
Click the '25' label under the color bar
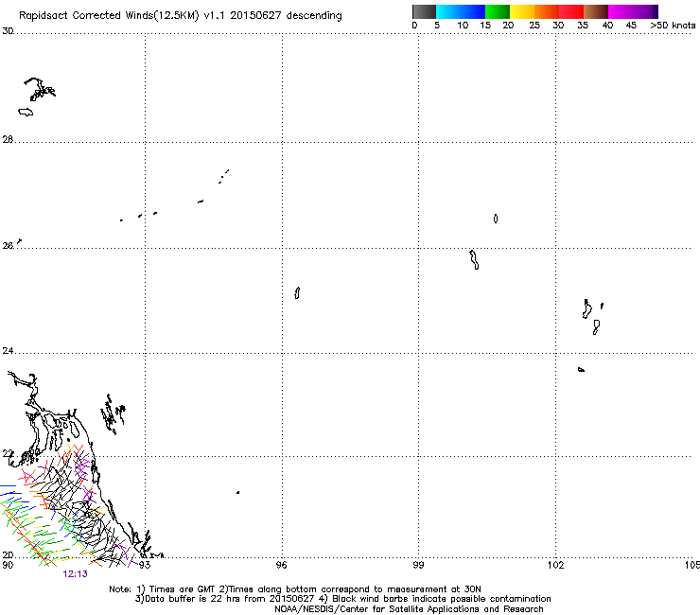534,26
